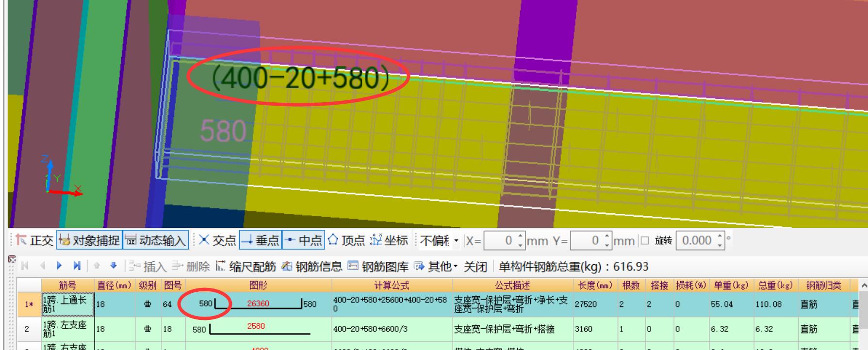Toggle 垂点 perpendicular snap
Image resolution: width=868 pixels, height=350 pixels.
(260, 240)
